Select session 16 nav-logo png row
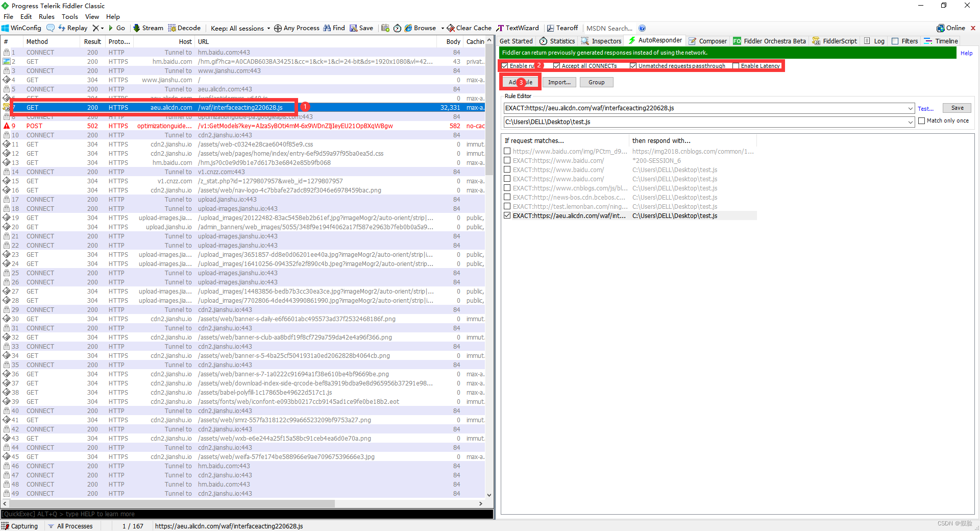Screen dimensions: 980x531 pos(243,190)
